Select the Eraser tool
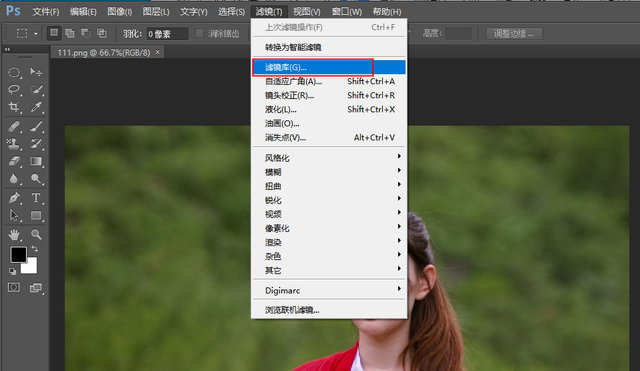The height and width of the screenshot is (371, 640). [14, 161]
